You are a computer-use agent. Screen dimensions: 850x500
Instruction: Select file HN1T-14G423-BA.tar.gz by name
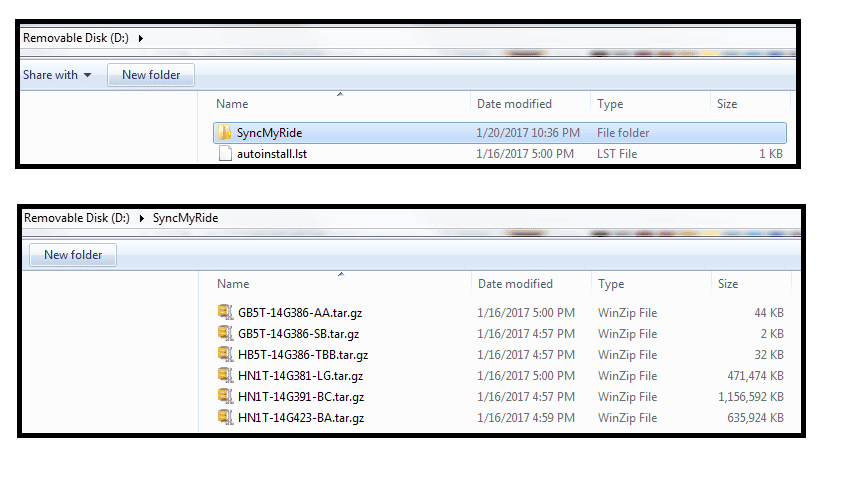301,418
